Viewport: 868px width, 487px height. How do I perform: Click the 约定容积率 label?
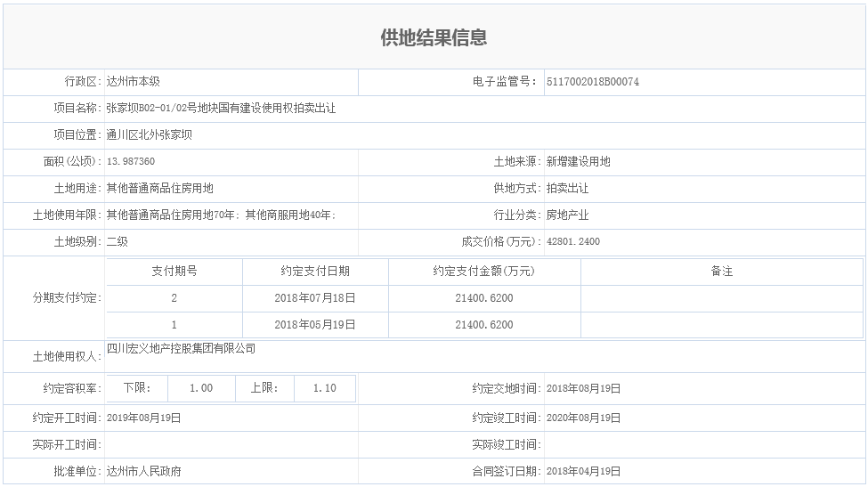(x=72, y=388)
